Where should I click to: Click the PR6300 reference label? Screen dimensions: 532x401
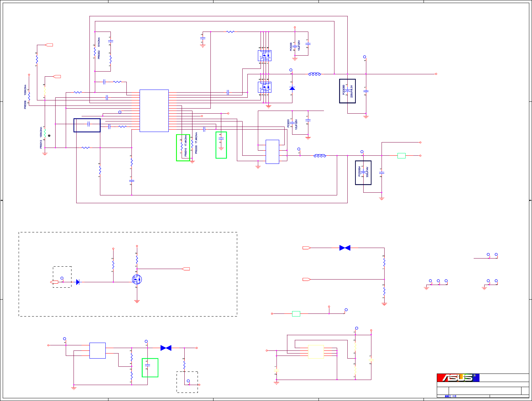point(196,150)
